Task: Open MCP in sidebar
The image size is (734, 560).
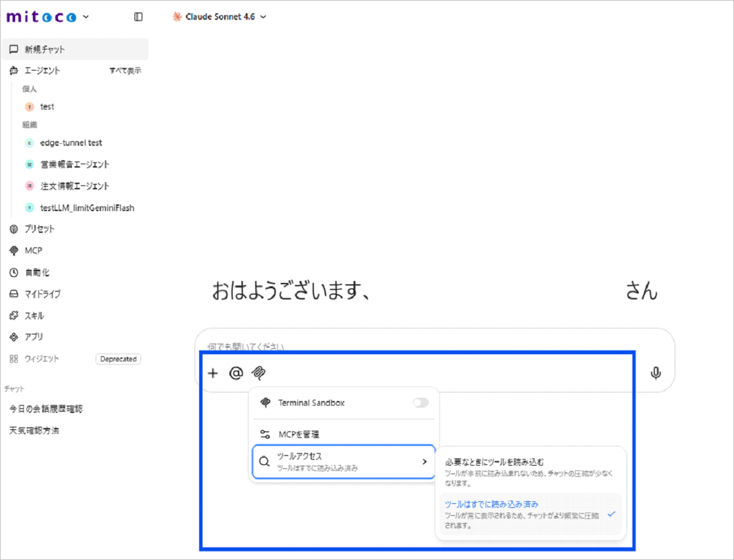Action: 33,251
